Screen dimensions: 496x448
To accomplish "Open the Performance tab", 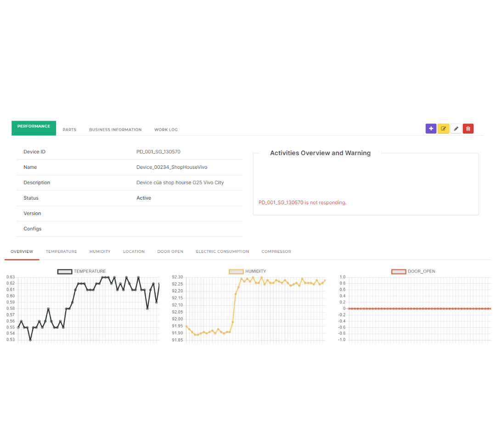I will pyautogui.click(x=34, y=127).
